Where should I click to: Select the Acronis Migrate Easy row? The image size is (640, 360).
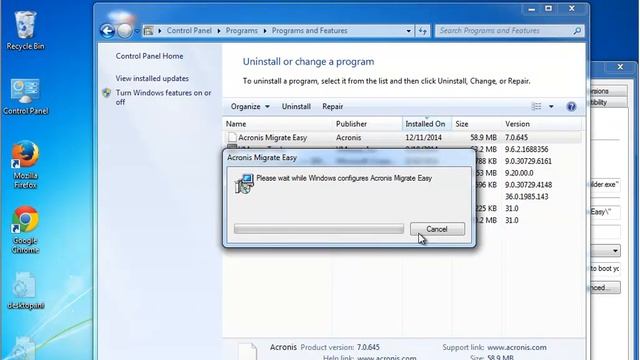(403, 138)
